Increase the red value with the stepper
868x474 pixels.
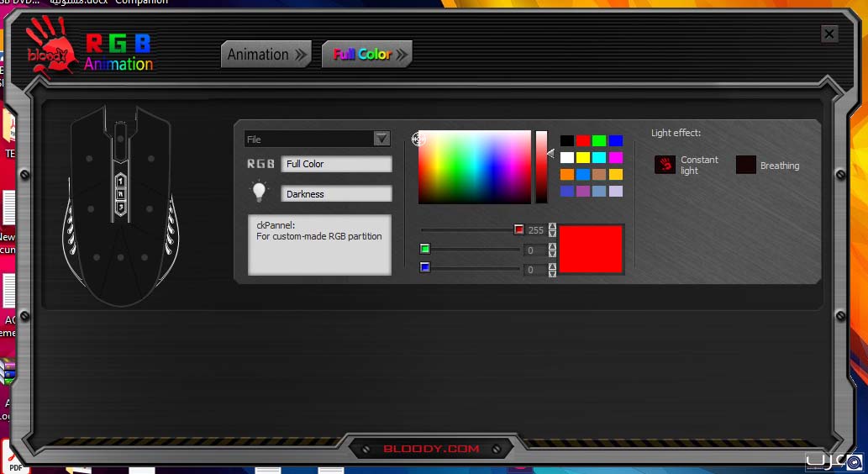pyautogui.click(x=552, y=226)
